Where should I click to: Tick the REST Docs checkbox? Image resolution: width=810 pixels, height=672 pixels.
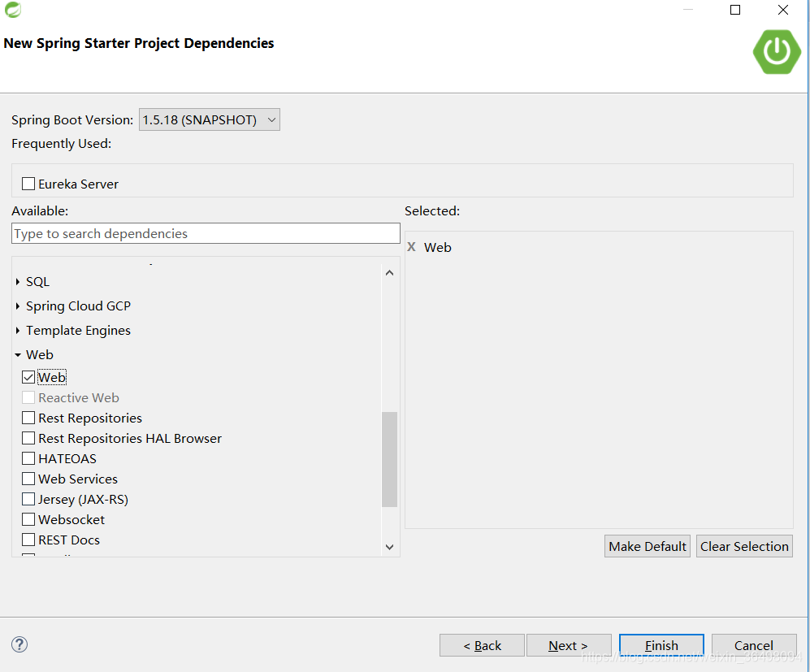[x=28, y=540]
